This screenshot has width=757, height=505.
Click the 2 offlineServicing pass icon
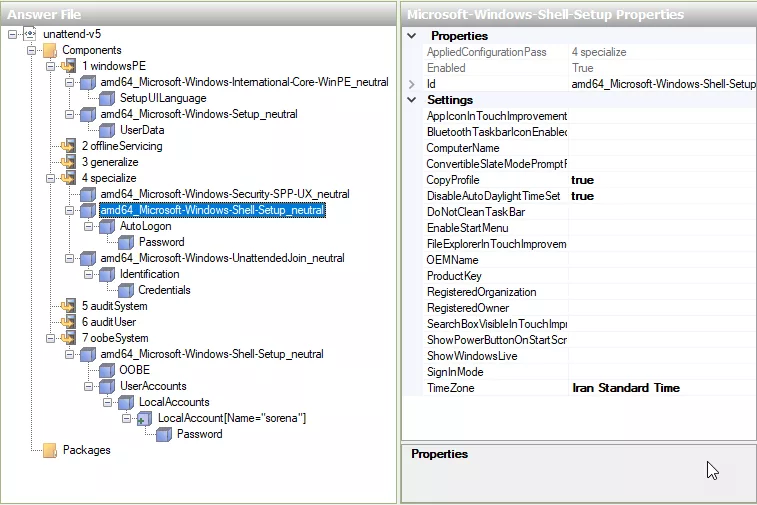[x=69, y=146]
